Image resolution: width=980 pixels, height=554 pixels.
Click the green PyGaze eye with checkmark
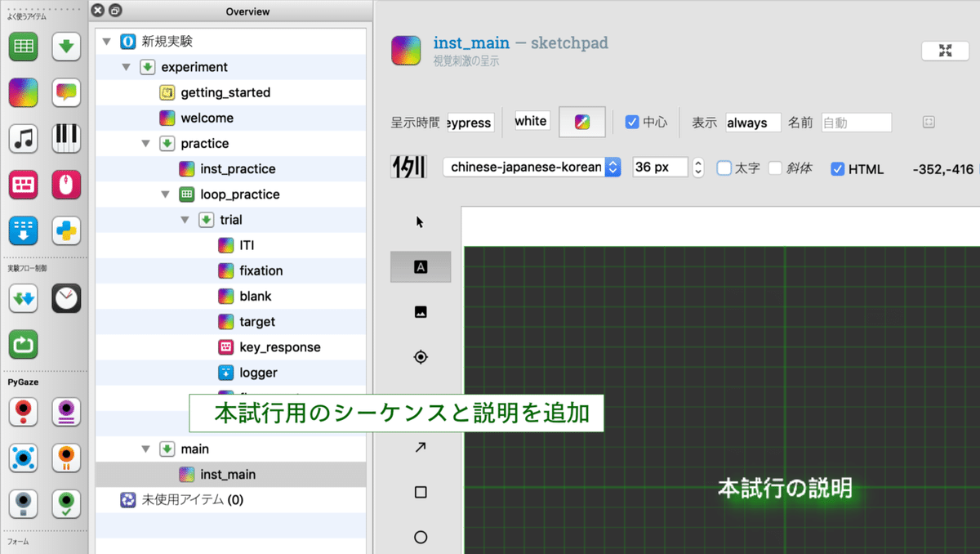(x=66, y=503)
